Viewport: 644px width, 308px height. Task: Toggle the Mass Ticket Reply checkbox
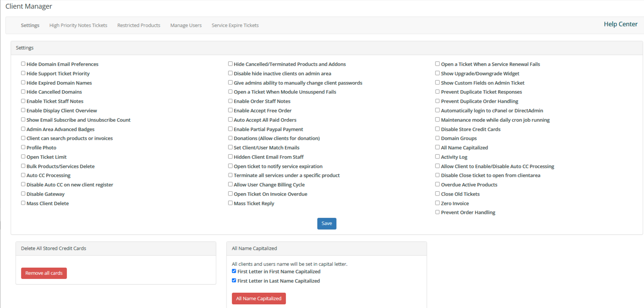pyautogui.click(x=230, y=203)
